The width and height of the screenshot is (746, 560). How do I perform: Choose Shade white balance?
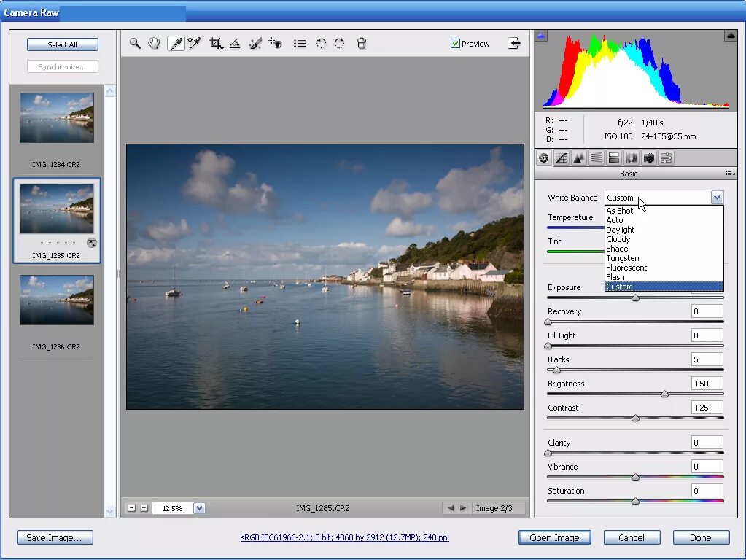coord(664,249)
